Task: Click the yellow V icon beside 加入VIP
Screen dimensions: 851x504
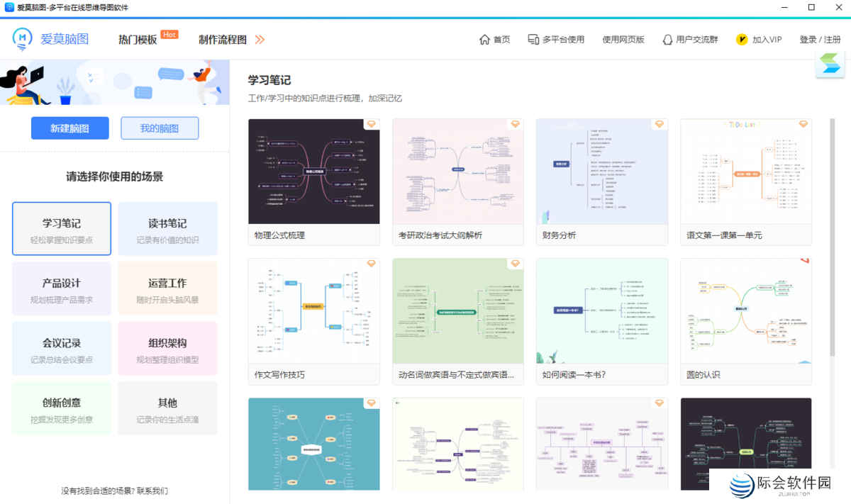Action: tap(741, 40)
